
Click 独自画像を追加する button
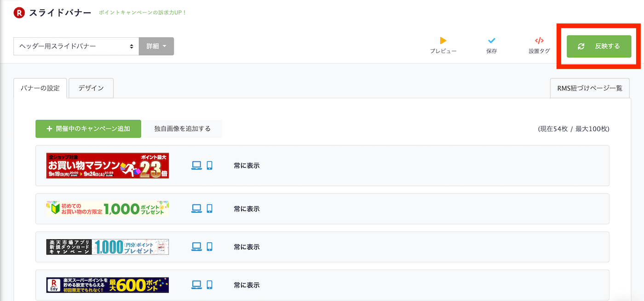[x=183, y=129]
